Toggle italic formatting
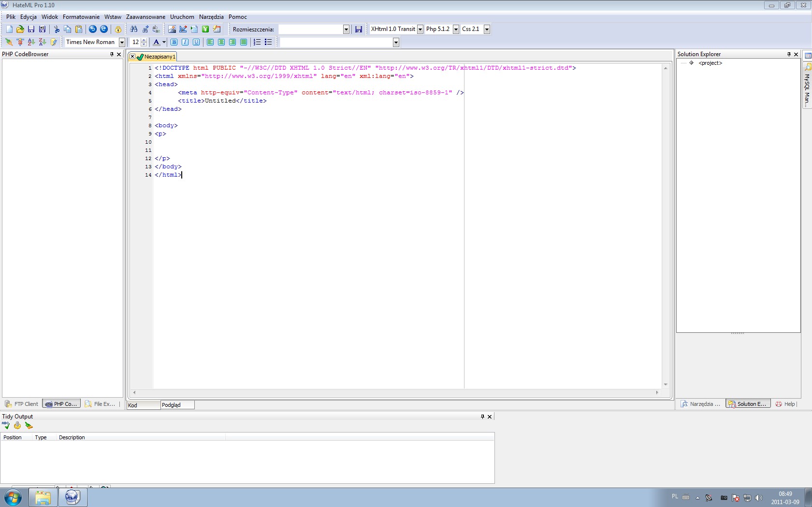The height and width of the screenshot is (507, 812). [x=185, y=42]
